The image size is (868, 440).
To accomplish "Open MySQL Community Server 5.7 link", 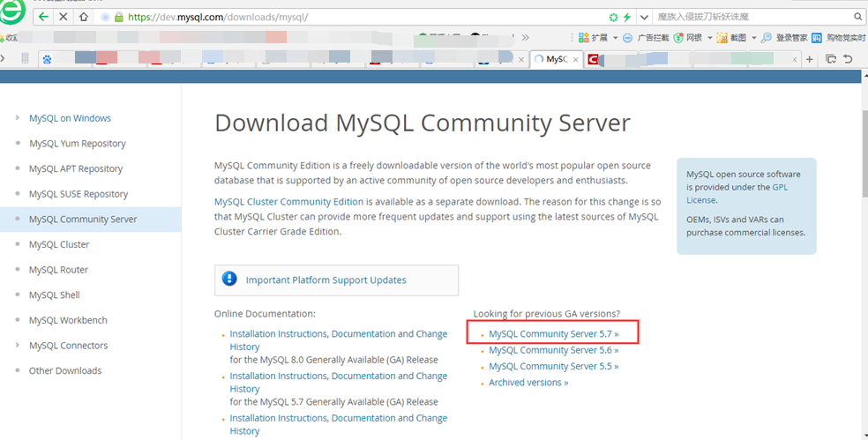I will (554, 333).
